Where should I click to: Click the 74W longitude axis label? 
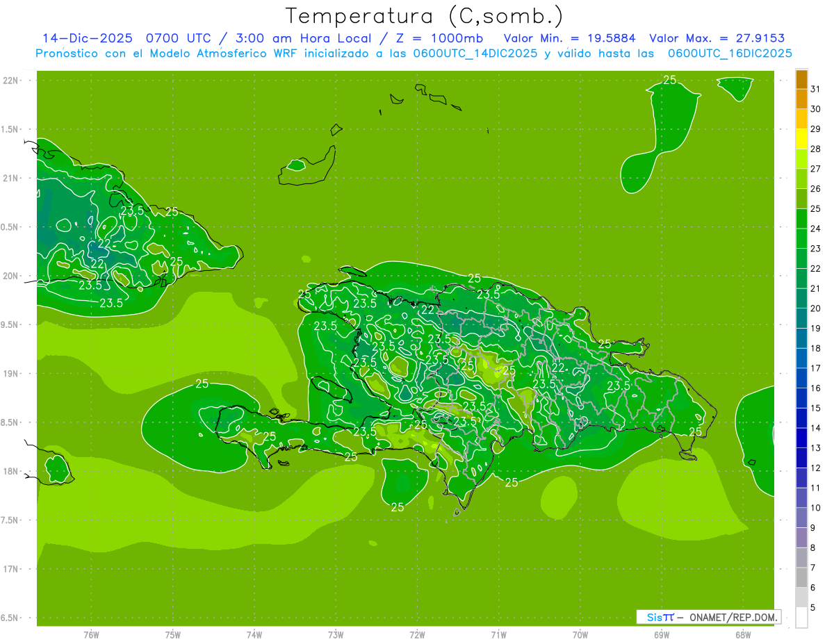point(254,635)
